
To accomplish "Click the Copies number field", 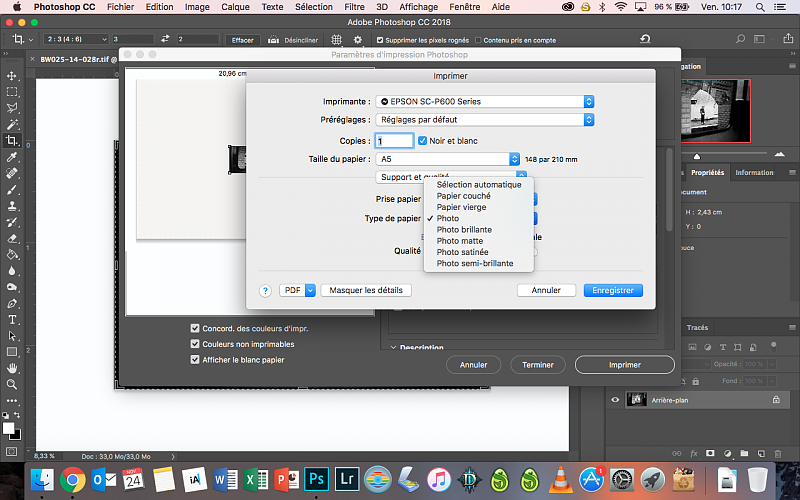I will click(393, 141).
